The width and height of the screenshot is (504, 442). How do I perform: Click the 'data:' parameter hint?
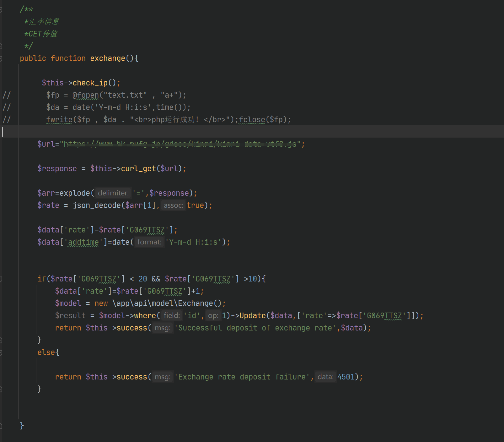[x=325, y=377]
